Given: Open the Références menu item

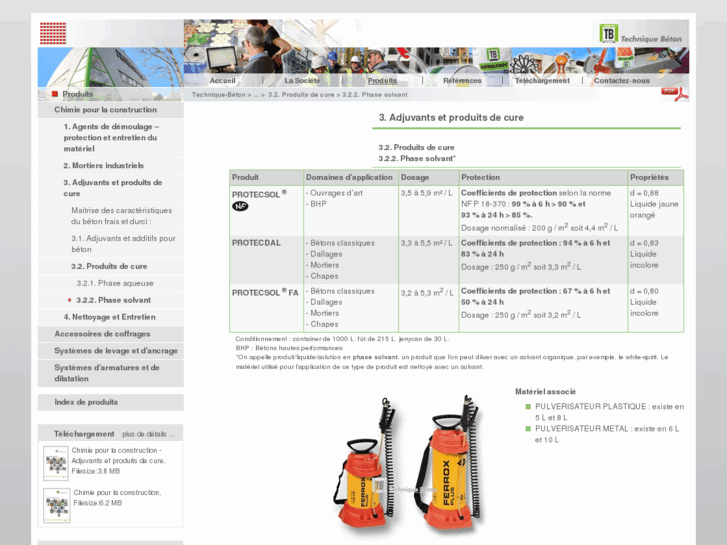Looking at the screenshot, I should click(462, 80).
